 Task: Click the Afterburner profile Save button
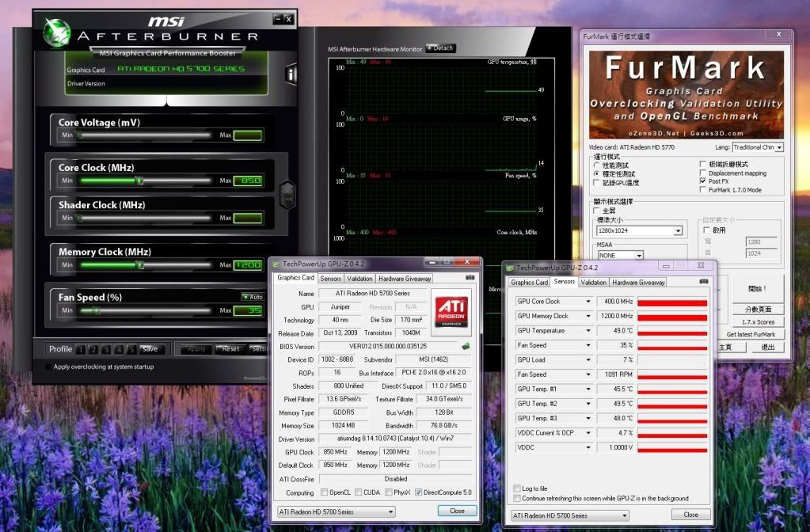[x=150, y=350]
